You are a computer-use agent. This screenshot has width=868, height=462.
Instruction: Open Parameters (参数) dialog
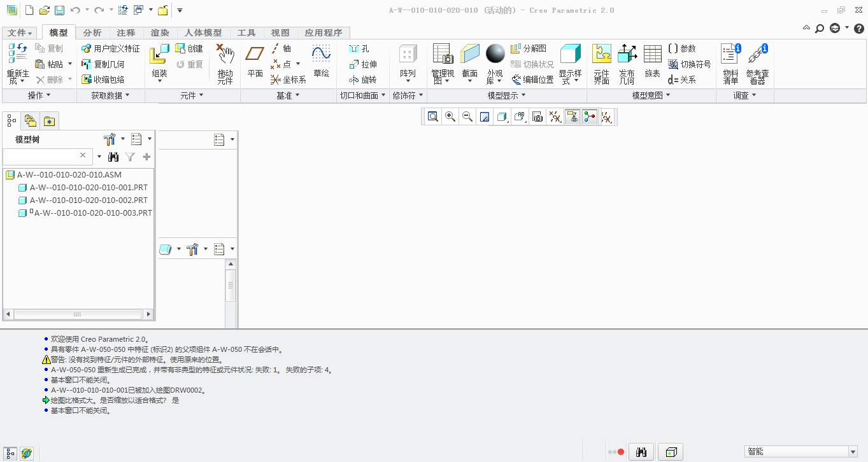click(x=682, y=48)
